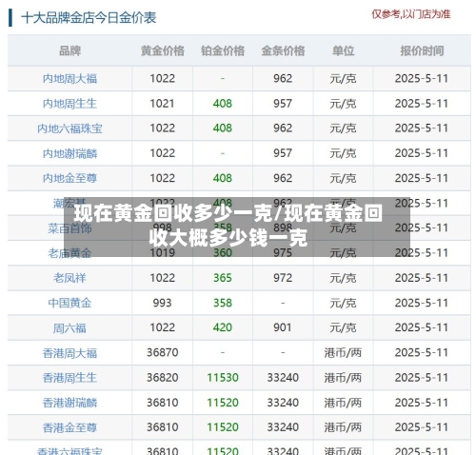Click the 报价时间 column header
Image resolution: width=476 pixels, height=455 pixels.
tap(422, 50)
